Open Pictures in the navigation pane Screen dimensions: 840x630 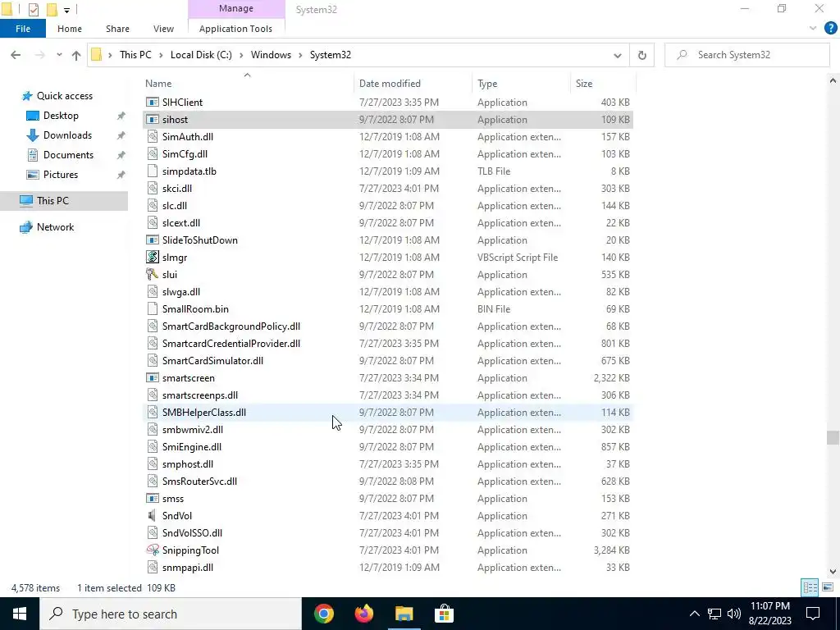tap(61, 175)
